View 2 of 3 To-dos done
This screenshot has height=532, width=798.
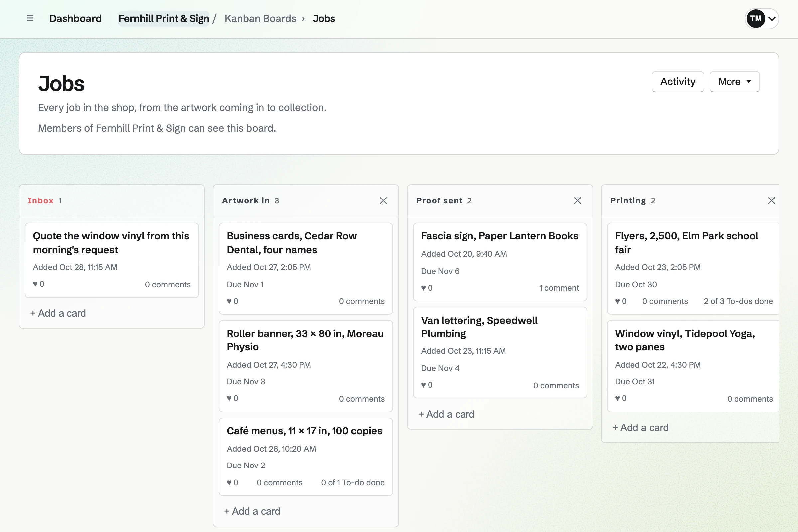(x=738, y=301)
